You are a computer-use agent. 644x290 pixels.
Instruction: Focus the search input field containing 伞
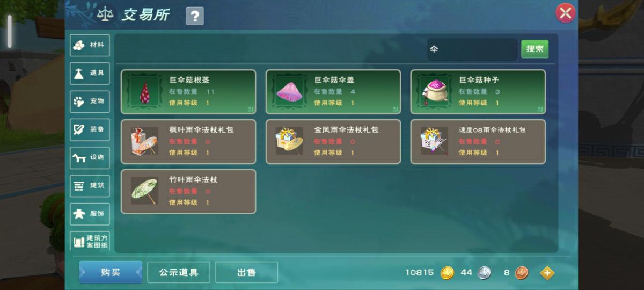click(x=472, y=49)
